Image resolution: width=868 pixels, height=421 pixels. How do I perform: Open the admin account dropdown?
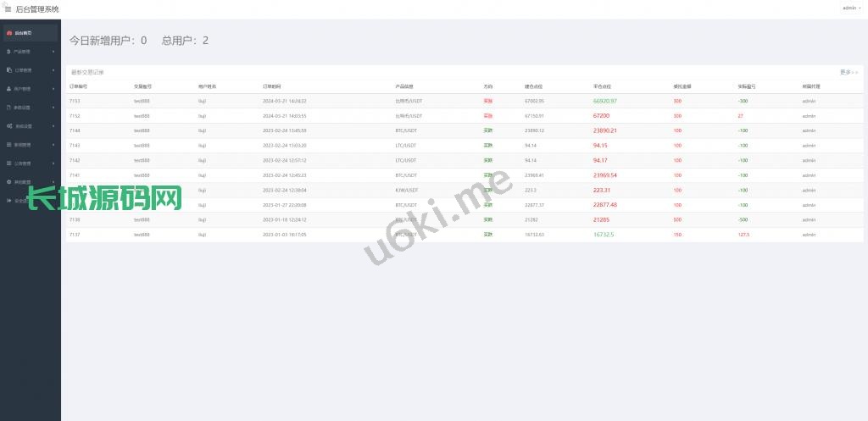pyautogui.click(x=851, y=8)
